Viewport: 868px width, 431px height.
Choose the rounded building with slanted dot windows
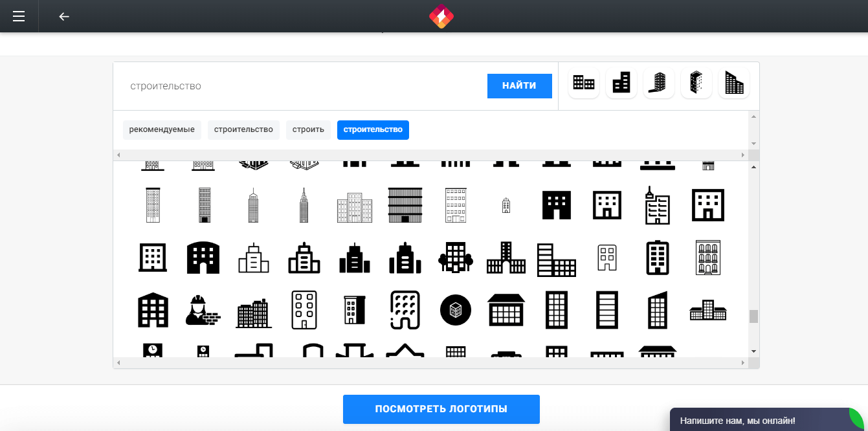pos(405,310)
